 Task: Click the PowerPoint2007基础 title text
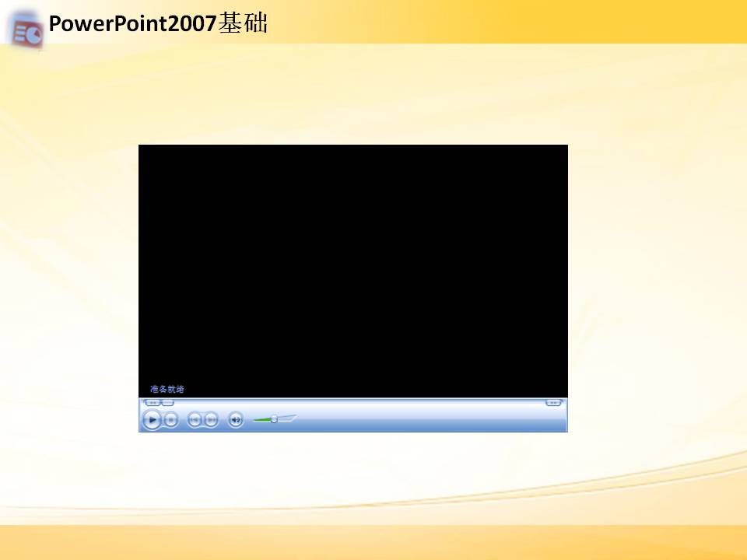click(158, 23)
